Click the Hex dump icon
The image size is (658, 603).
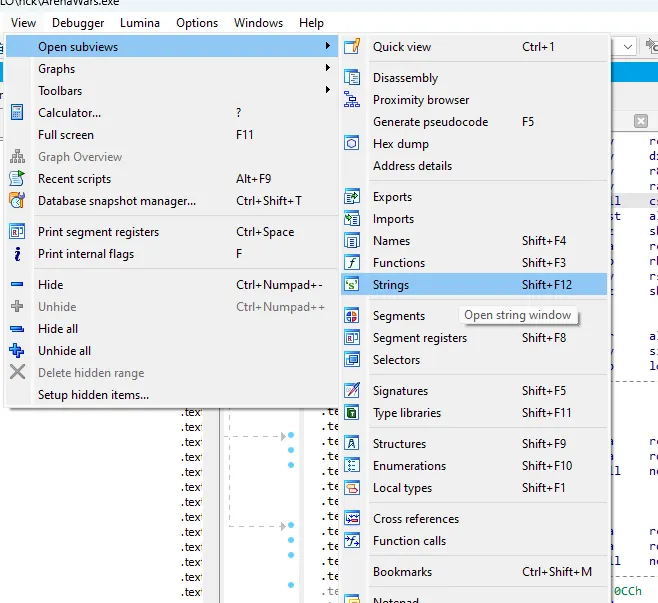352,144
